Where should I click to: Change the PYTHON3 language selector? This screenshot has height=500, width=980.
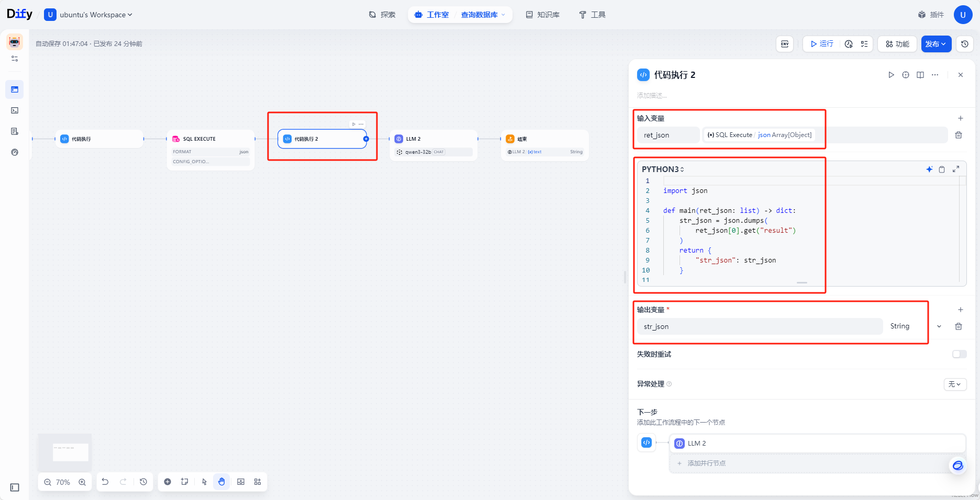coord(663,169)
